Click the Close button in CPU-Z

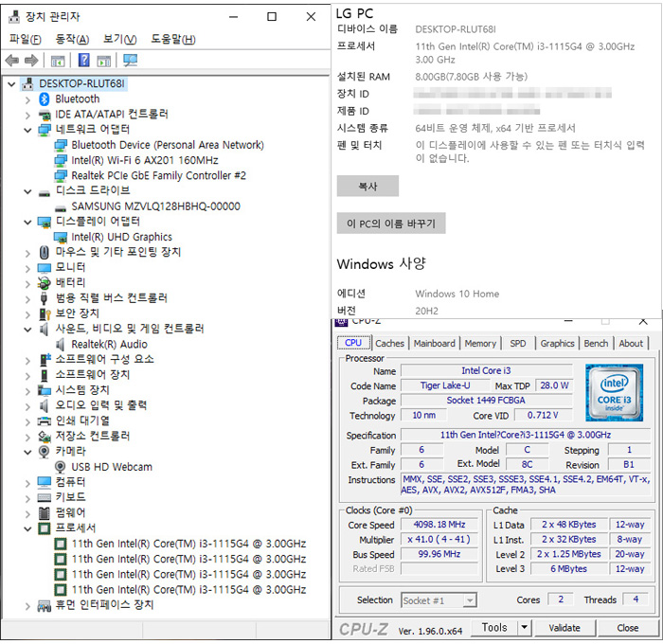pos(627,628)
